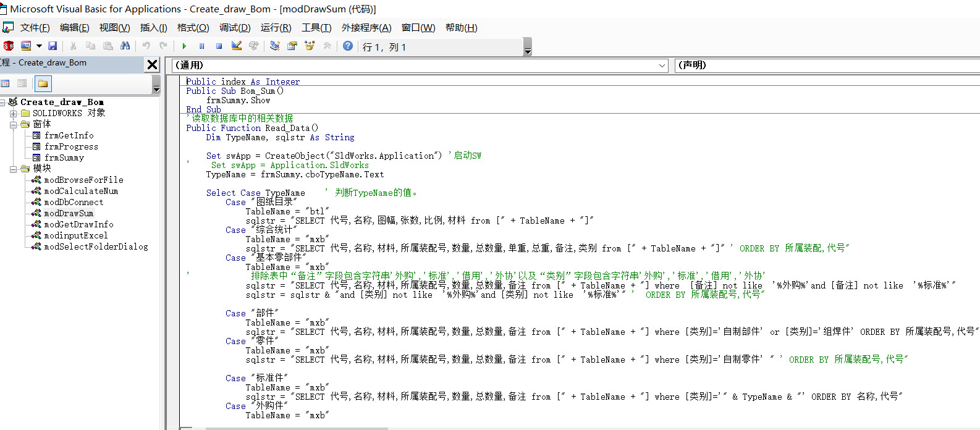The width and height of the screenshot is (980, 430).
Task: Click the Cut scissors icon
Action: click(73, 46)
